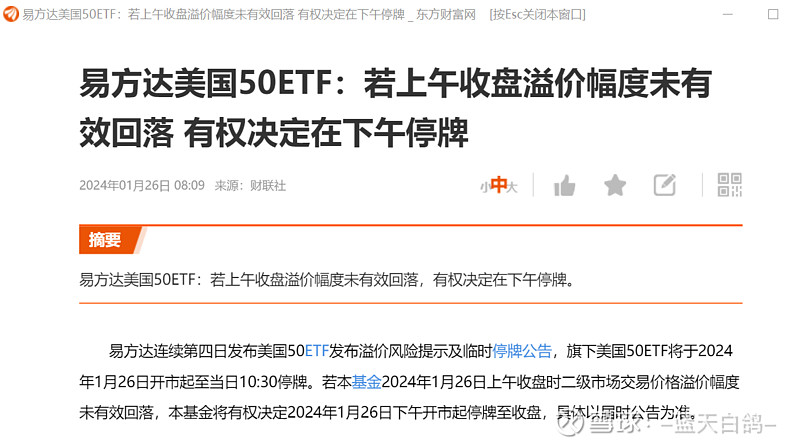Favorite the article with the star icon
This screenshot has height=448, width=800.
click(x=615, y=185)
